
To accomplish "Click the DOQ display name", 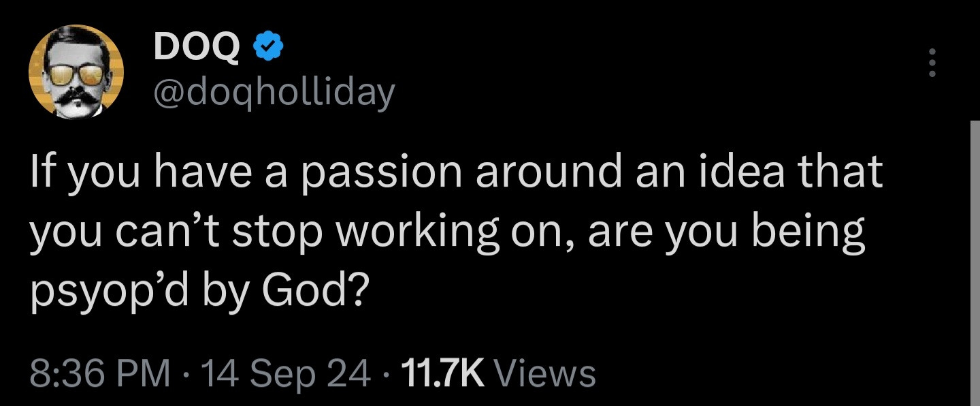I will click(197, 46).
